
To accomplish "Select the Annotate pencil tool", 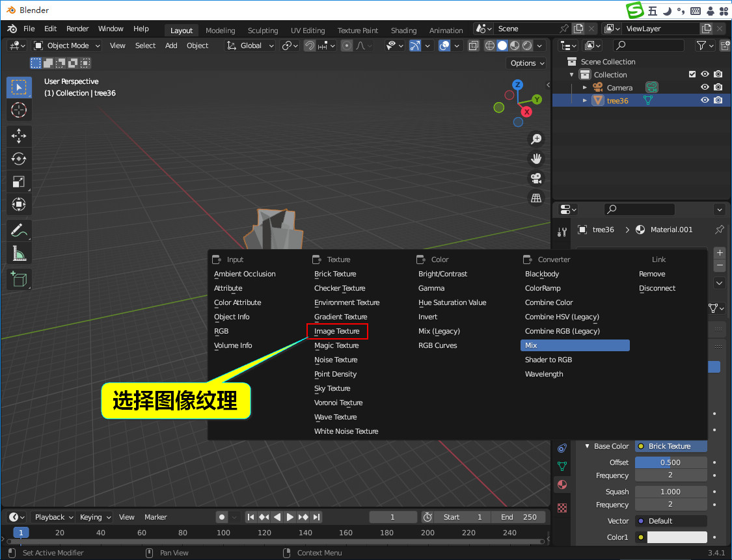I will point(19,230).
